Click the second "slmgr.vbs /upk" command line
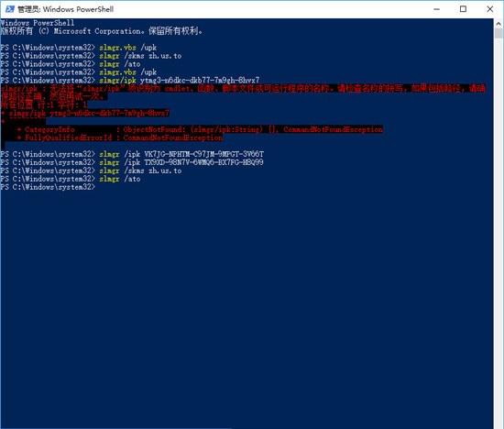This screenshot has height=429, width=504. point(79,72)
